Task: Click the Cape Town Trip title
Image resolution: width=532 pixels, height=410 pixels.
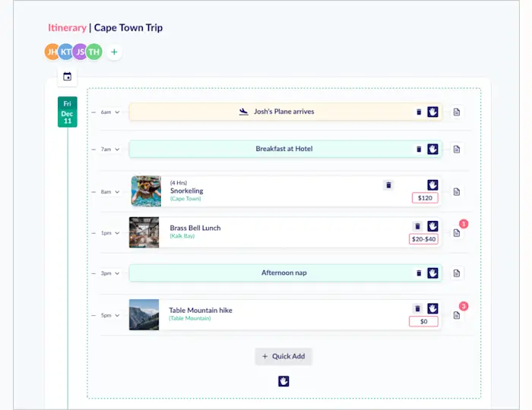Action: (128, 28)
